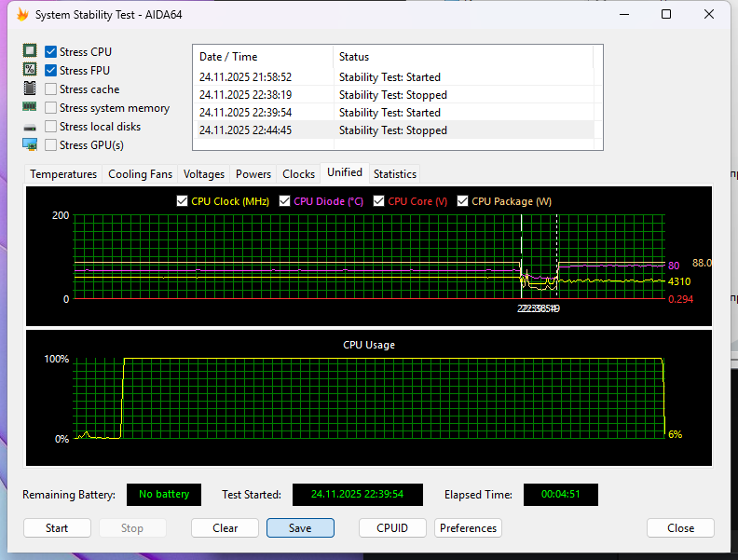Open Preferences
The height and width of the screenshot is (560, 738).
(x=469, y=528)
